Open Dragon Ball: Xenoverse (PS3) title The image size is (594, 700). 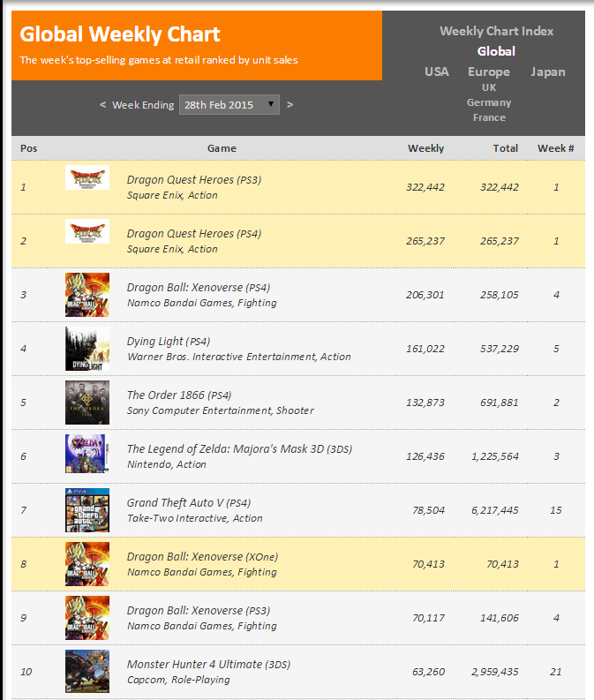pos(199,611)
